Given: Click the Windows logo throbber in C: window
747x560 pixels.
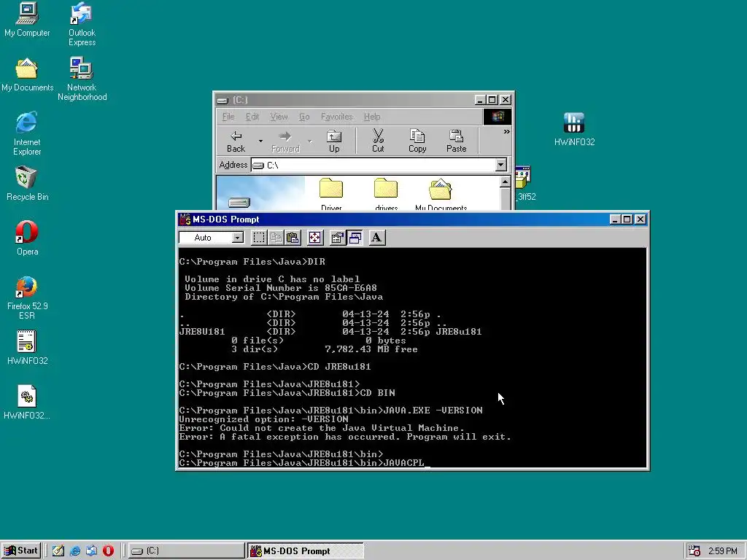Looking at the screenshot, I should pyautogui.click(x=498, y=117).
